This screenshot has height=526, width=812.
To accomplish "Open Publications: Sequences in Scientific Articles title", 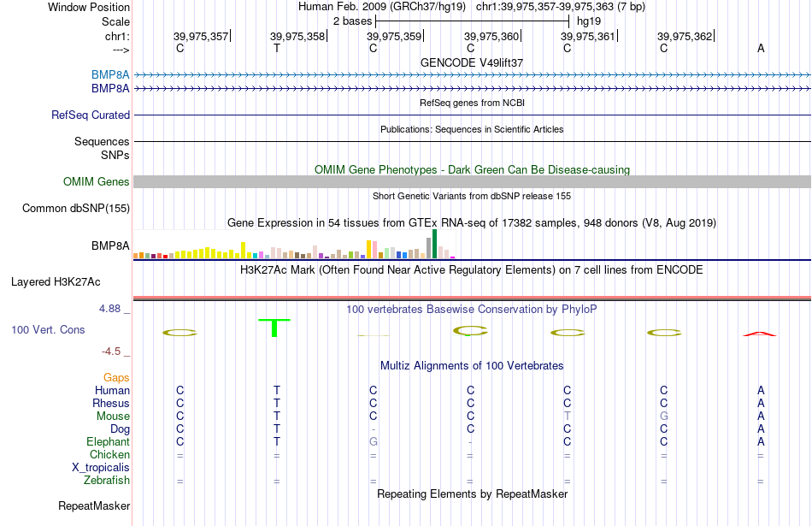I will pos(472,129).
